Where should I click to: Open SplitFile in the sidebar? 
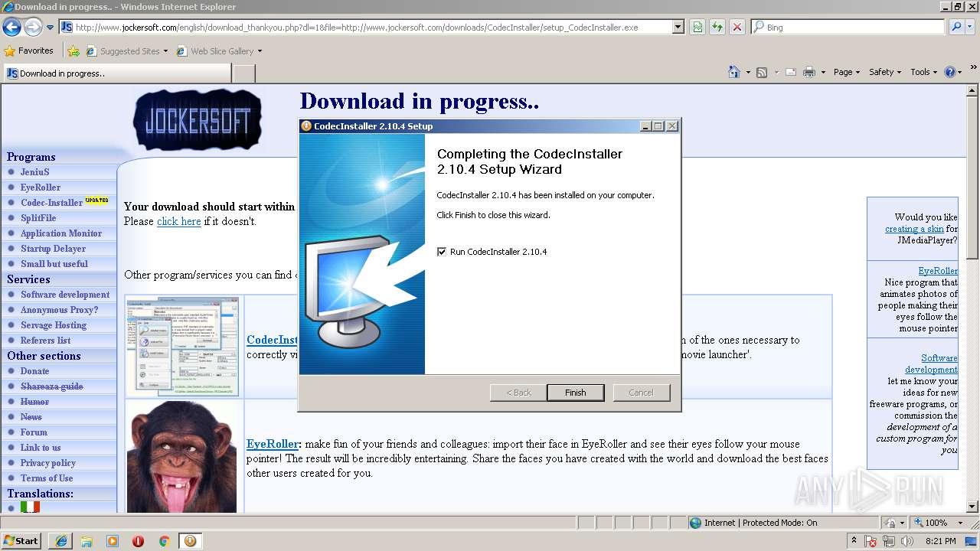[x=38, y=218]
